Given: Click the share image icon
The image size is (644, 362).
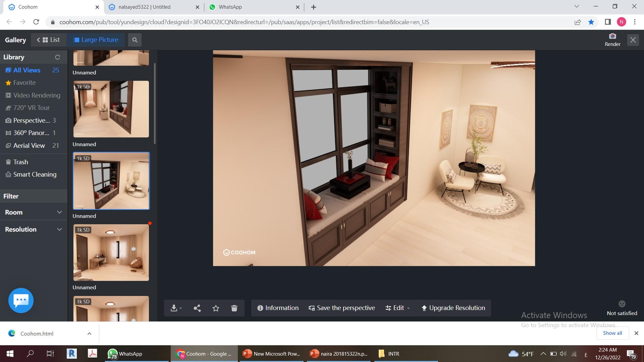Looking at the screenshot, I should pos(197,308).
